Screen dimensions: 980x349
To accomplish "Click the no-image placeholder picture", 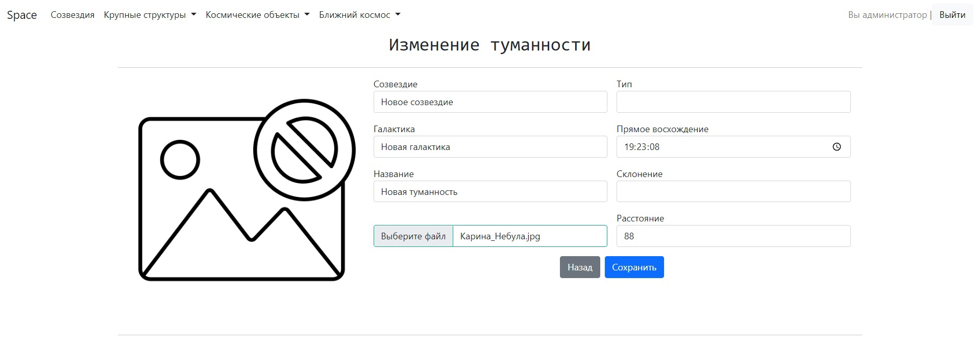I will tap(247, 190).
